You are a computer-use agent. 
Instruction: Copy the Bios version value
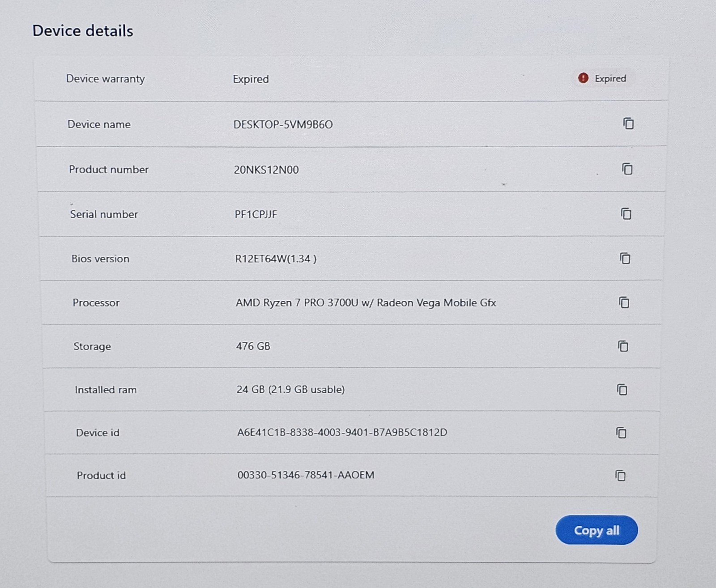click(x=625, y=258)
